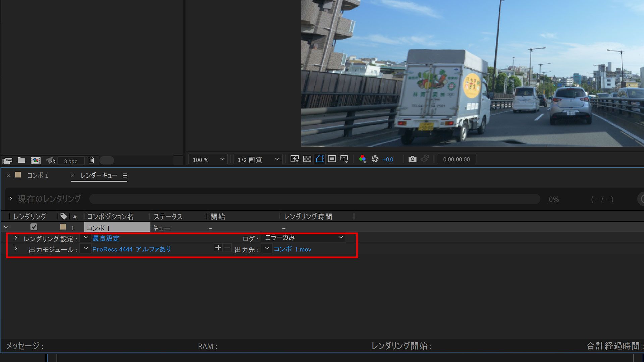The height and width of the screenshot is (362, 644).
Task: Open the magnification ratio dropdown showing 100 %
Action: [x=207, y=159]
